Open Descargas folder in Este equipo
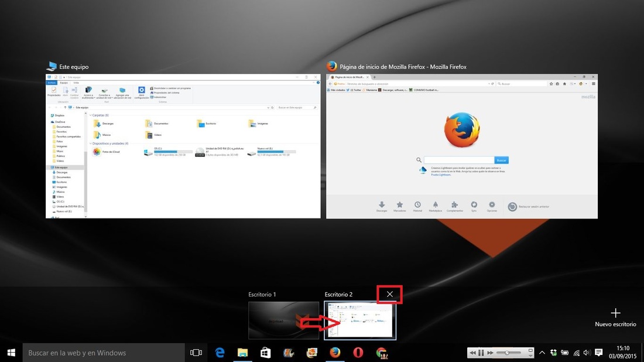644x362 pixels. (104, 123)
